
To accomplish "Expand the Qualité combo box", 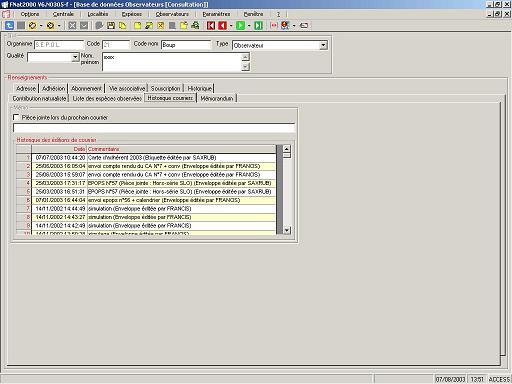I will tap(75, 57).
